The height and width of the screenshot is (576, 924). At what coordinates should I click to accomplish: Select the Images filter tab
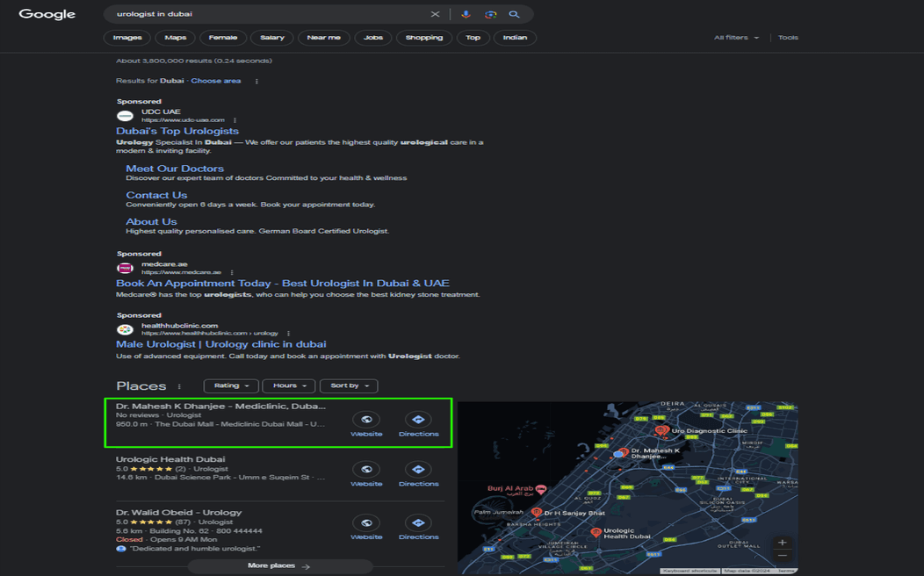click(127, 38)
